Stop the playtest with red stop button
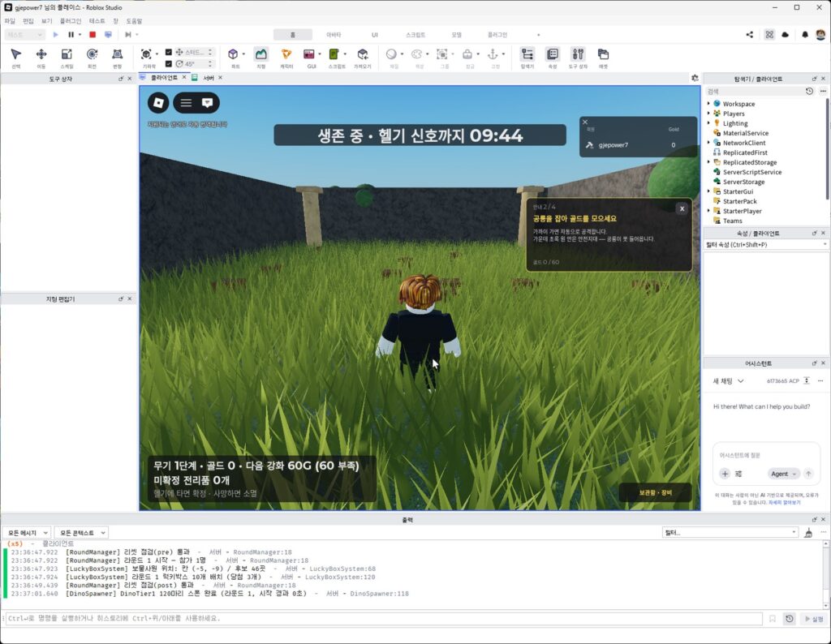Viewport: 831px width, 644px height. [93, 34]
